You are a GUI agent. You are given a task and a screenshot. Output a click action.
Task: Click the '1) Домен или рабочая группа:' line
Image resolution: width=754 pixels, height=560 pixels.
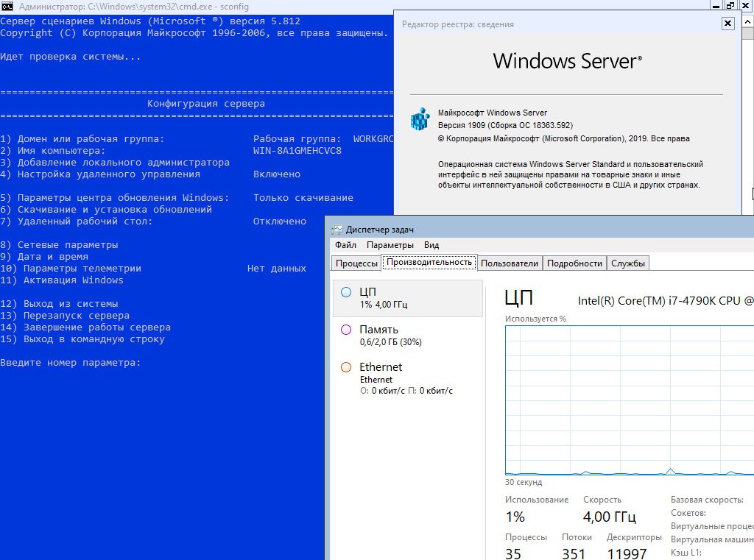[x=82, y=139]
